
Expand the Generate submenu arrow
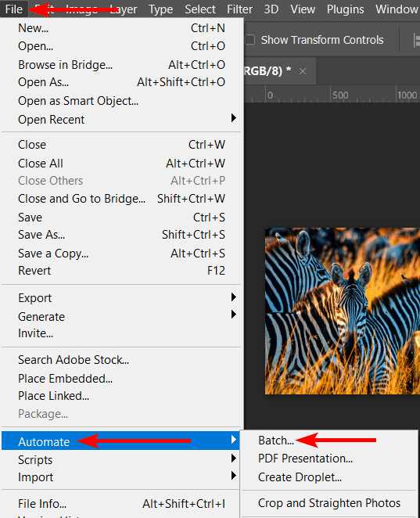point(233,315)
